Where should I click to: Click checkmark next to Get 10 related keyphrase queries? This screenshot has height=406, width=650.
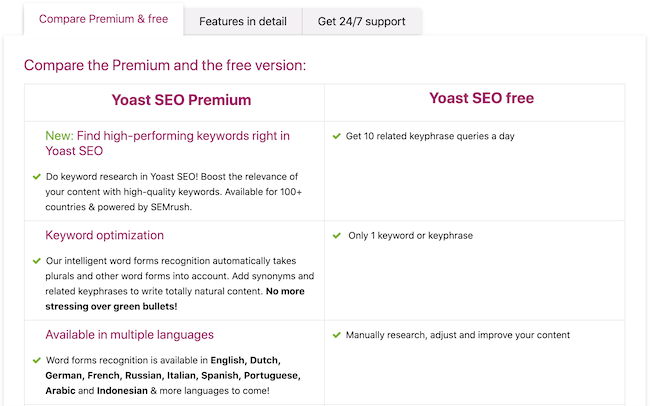point(337,136)
